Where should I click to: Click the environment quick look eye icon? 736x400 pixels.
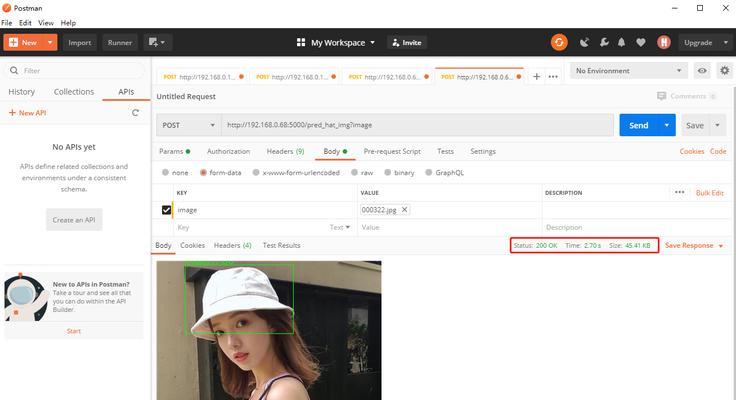pyautogui.click(x=702, y=71)
